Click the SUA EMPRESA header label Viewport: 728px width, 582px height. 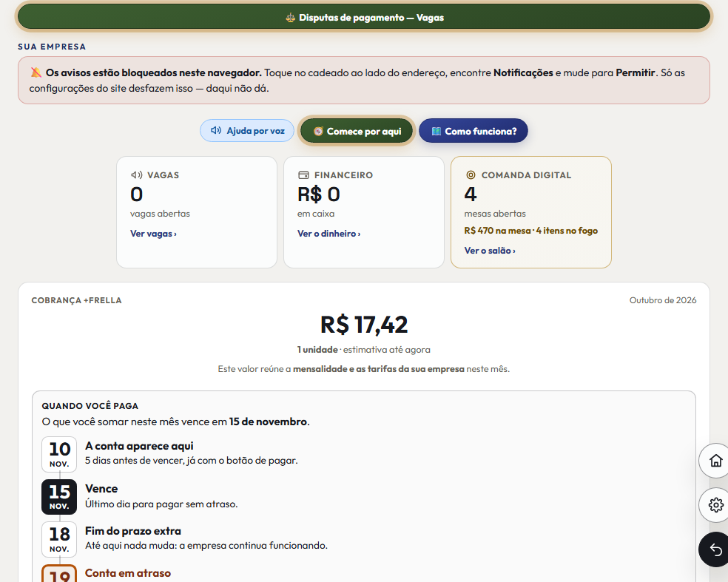tap(52, 47)
